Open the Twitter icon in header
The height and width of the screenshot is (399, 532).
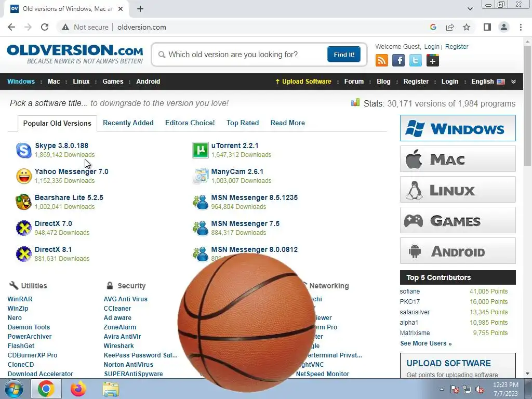[415, 61]
